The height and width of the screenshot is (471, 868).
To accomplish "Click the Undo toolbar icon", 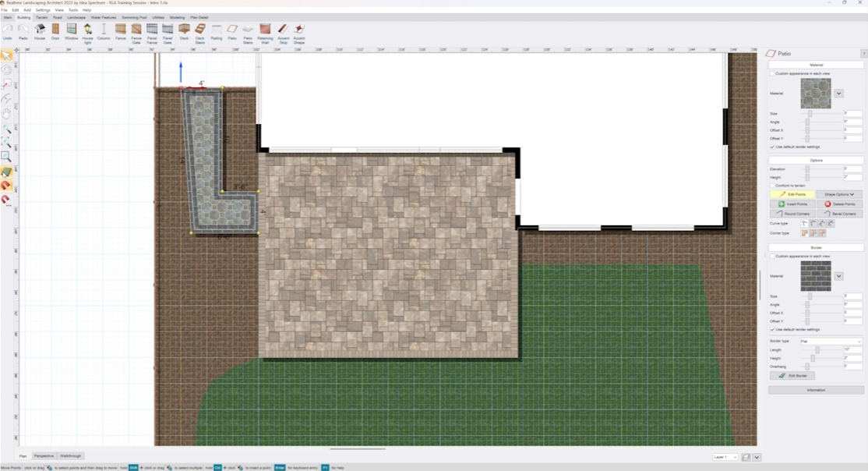I will (8, 32).
